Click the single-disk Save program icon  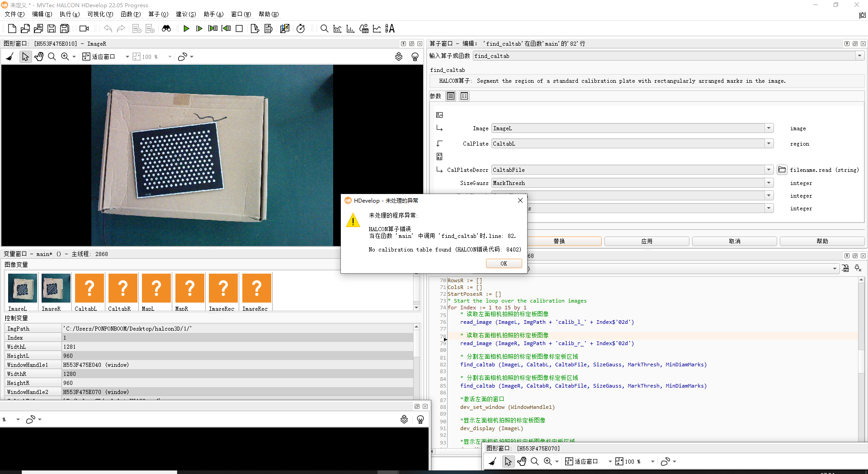point(52,28)
